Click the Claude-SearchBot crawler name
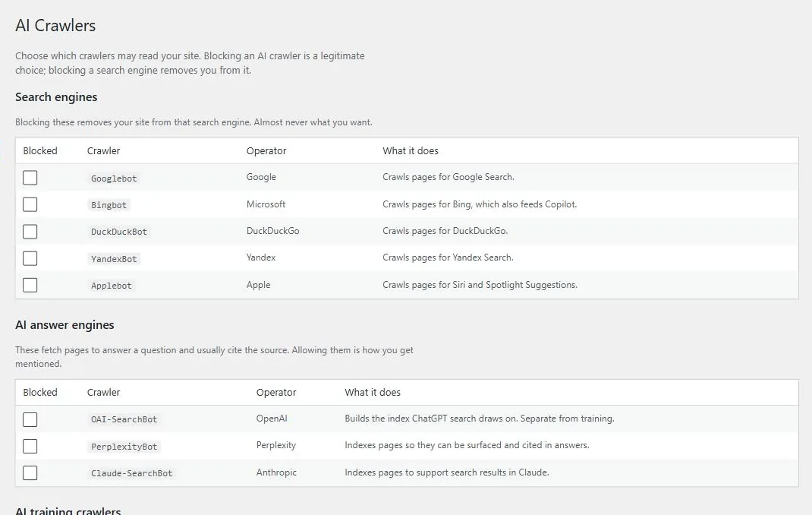Image resolution: width=812 pixels, height=515 pixels. (131, 473)
